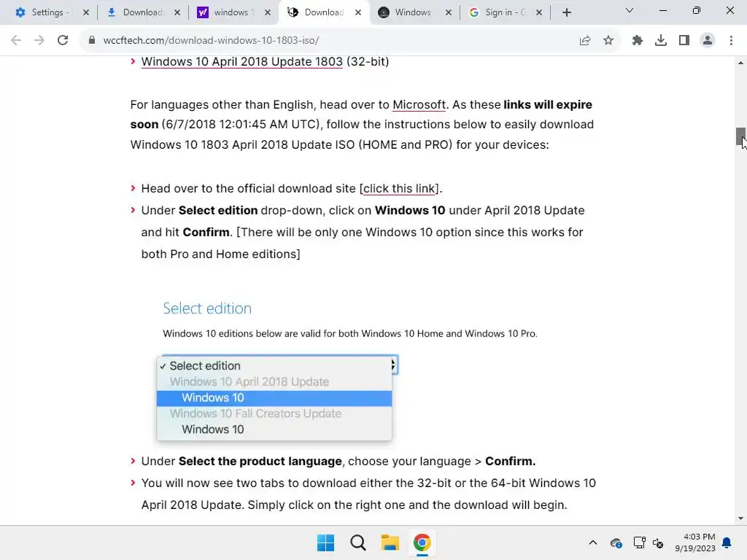Viewport: 747px width, 560px height.
Task: Click the scrollbar up arrow
Action: click(x=740, y=63)
